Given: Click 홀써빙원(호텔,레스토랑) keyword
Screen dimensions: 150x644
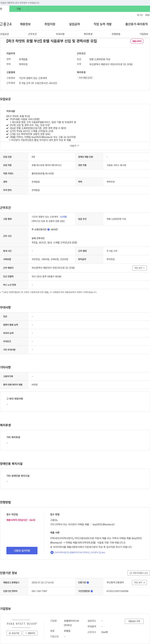Looking at the screenshot, I should point(43,174).
